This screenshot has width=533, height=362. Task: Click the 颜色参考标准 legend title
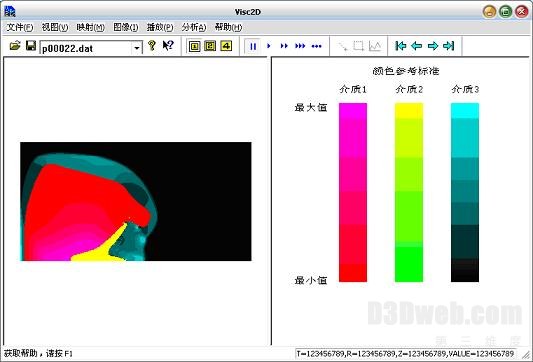(406, 71)
